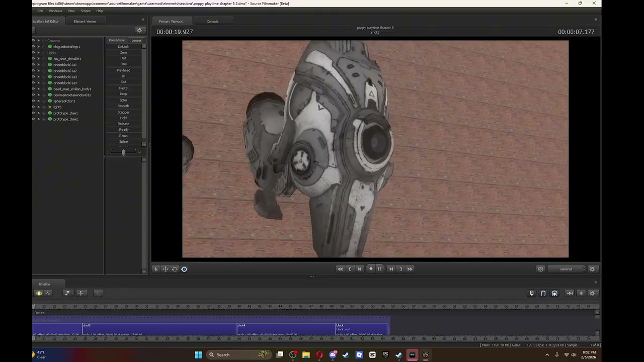Viewport: 644px width, 362px height.
Task: Expand dead_male_civilian_body1 tree node
Action: pyautogui.click(x=44, y=89)
